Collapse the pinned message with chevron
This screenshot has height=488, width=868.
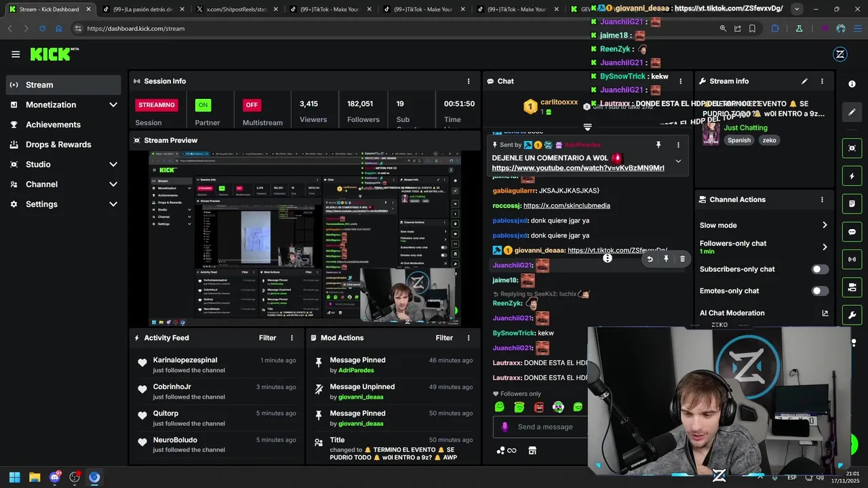pos(678,161)
